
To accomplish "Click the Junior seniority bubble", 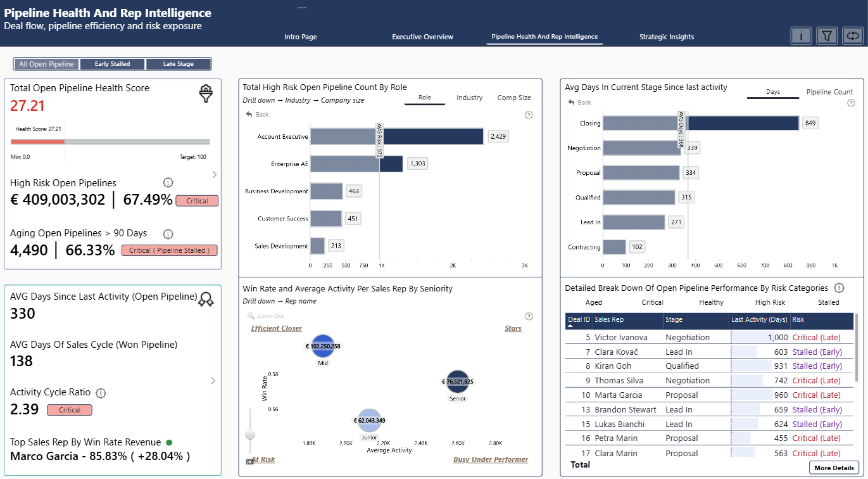I will click(x=370, y=420).
